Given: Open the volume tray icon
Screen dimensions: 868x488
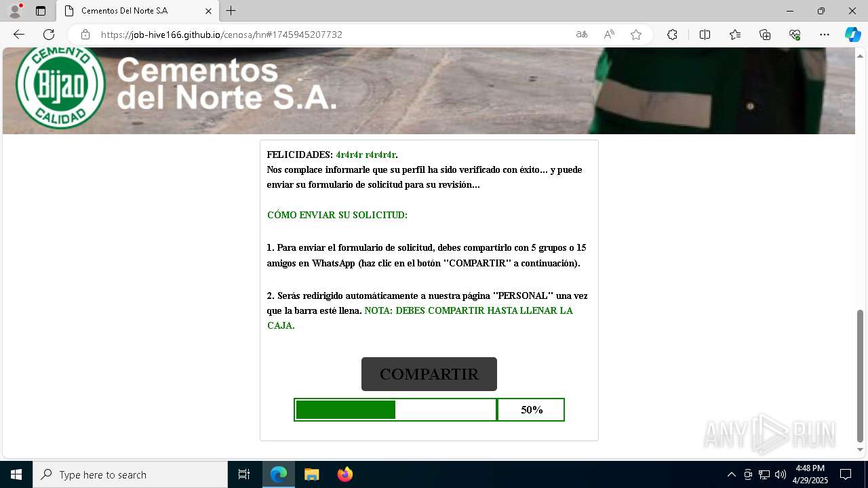Looking at the screenshot, I should 781,474.
